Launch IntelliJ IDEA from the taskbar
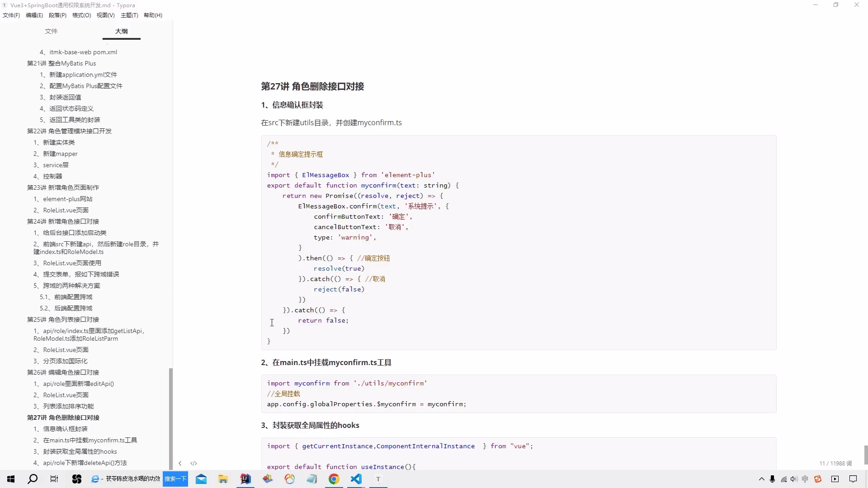 (x=245, y=479)
